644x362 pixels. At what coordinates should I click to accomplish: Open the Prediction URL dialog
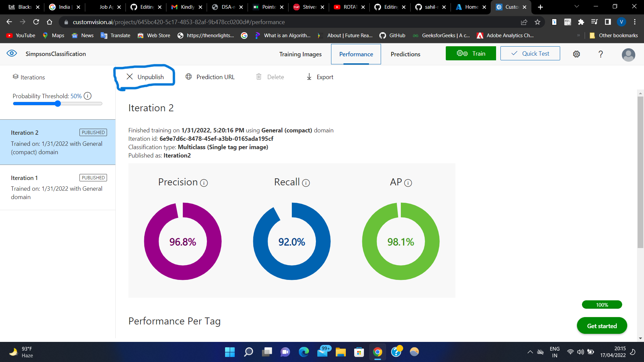tap(210, 77)
